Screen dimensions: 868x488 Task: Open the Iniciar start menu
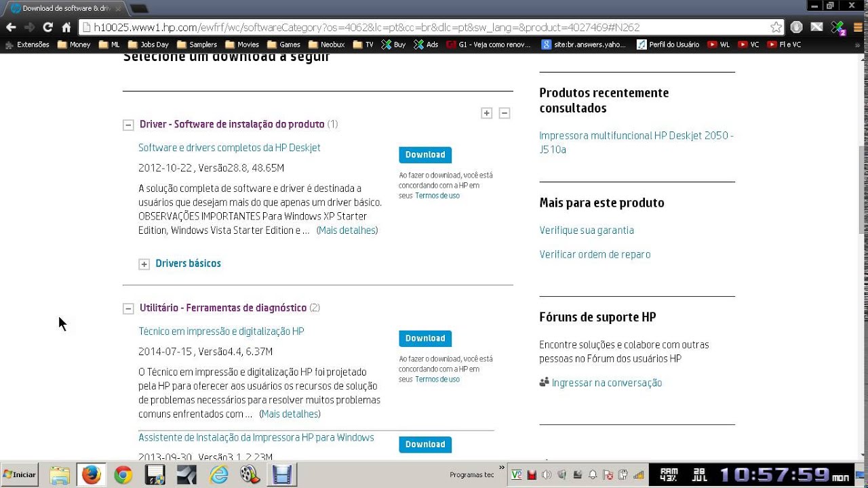(19, 474)
